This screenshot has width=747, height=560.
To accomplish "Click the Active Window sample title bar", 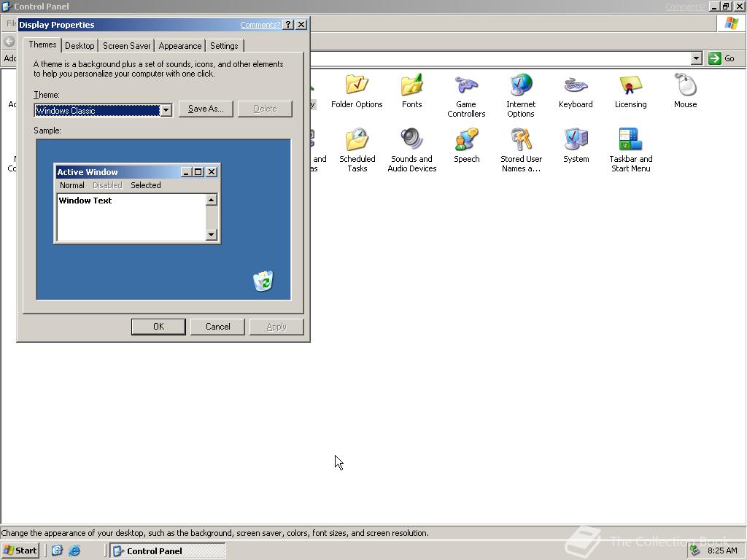I will coord(137,172).
